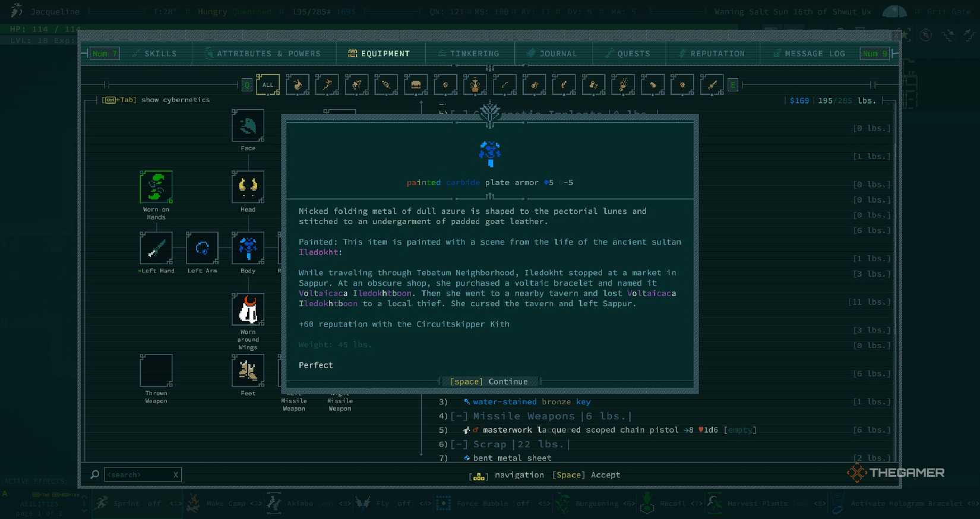Image resolution: width=980 pixels, height=519 pixels.
Task: Select the Face equipment slot
Action: coord(248,126)
